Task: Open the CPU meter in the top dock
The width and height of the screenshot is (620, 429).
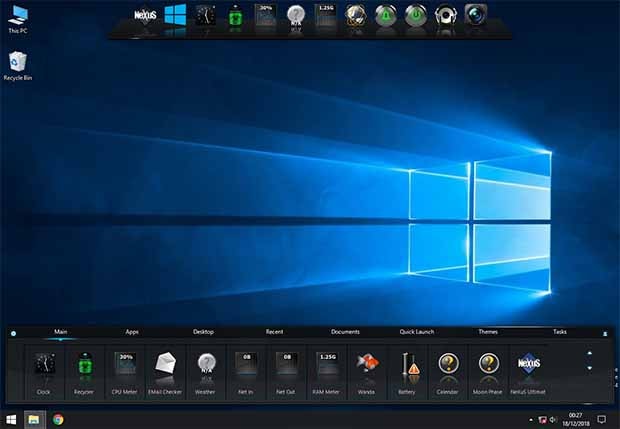Action: [x=266, y=15]
